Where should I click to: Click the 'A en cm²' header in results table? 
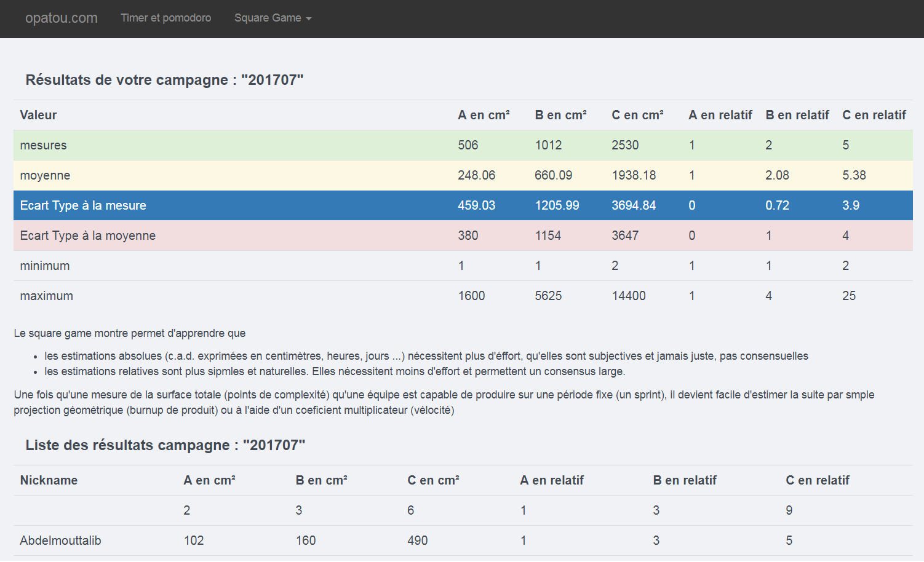(484, 115)
